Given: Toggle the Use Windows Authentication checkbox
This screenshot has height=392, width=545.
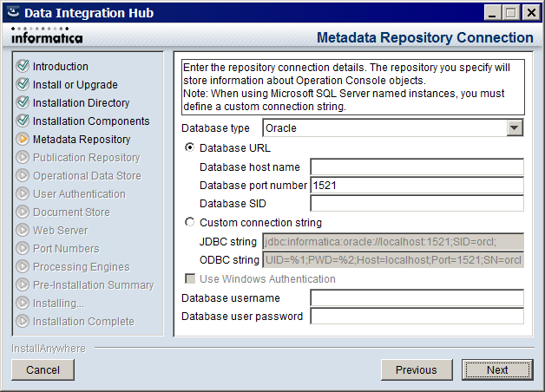Looking at the screenshot, I should [190, 278].
